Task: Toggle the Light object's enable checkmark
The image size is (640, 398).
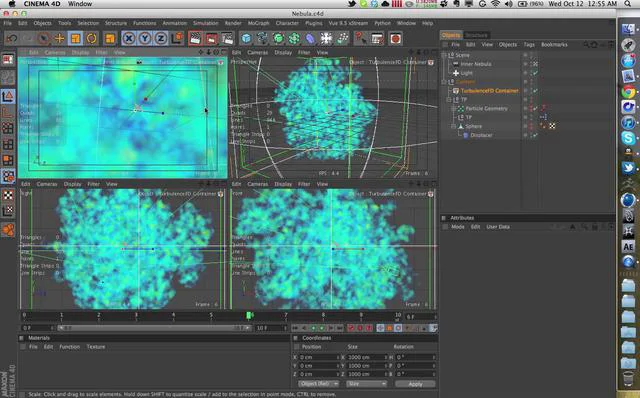Action: pos(535,73)
